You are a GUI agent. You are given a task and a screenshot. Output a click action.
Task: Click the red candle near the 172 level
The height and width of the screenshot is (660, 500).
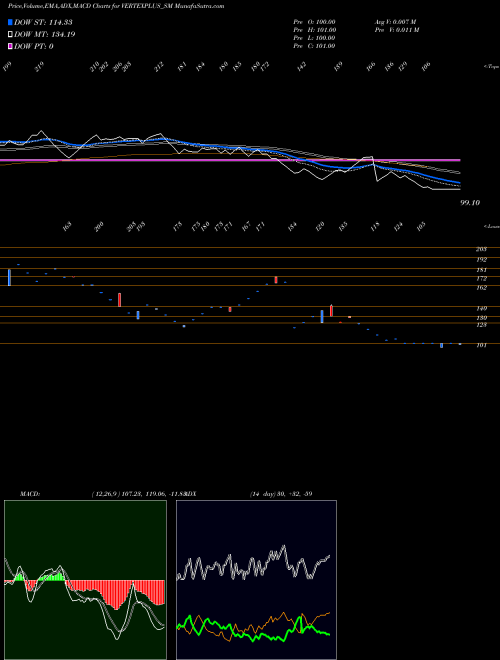coord(276,279)
